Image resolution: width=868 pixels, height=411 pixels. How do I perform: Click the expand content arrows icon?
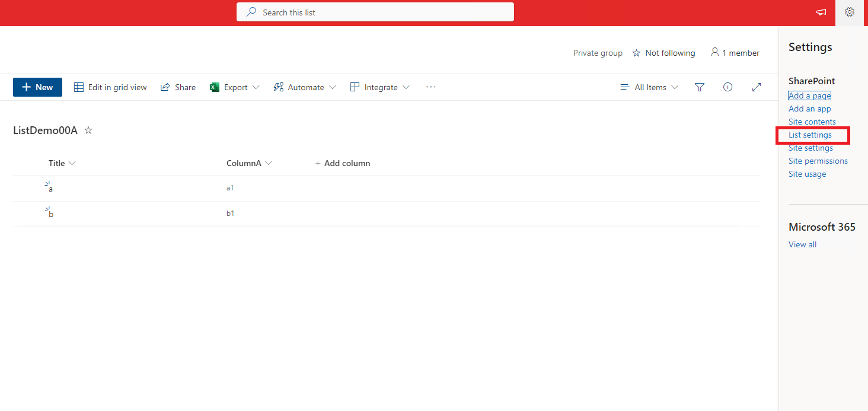click(757, 87)
